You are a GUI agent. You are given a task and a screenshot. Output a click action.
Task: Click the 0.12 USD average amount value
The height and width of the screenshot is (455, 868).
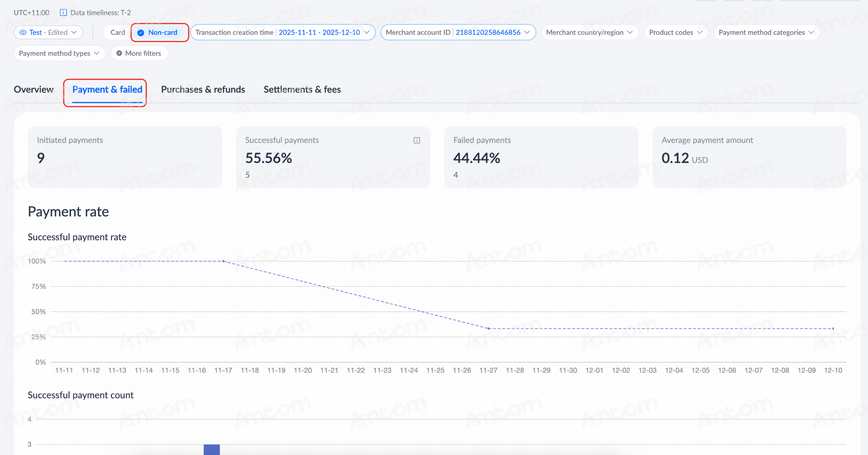685,158
